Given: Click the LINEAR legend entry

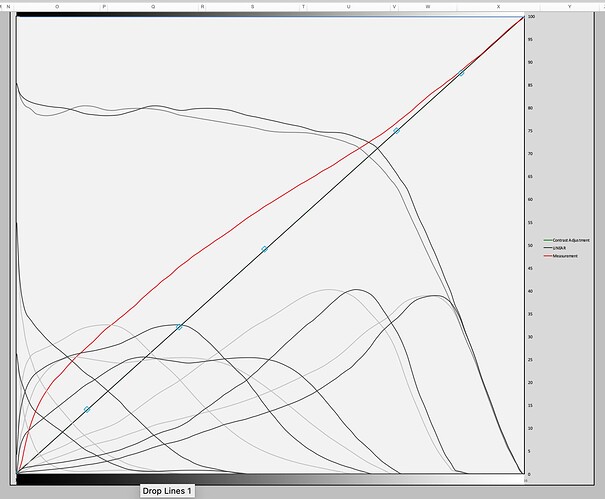Looking at the screenshot, I should tap(559, 248).
